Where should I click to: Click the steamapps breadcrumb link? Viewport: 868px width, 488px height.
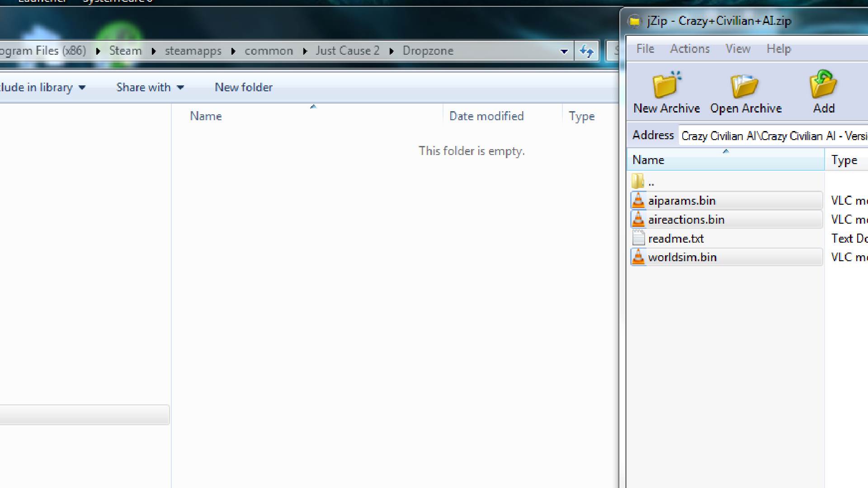click(x=193, y=51)
